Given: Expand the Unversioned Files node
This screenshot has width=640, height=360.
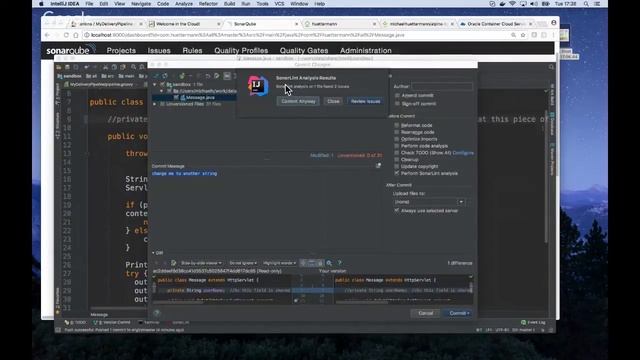Looking at the screenshot, I should pyautogui.click(x=155, y=104).
